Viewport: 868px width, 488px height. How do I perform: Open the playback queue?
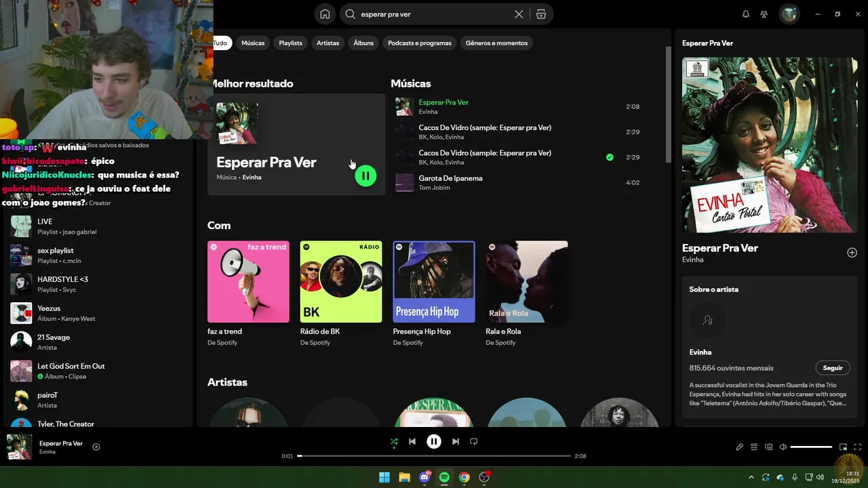click(754, 447)
